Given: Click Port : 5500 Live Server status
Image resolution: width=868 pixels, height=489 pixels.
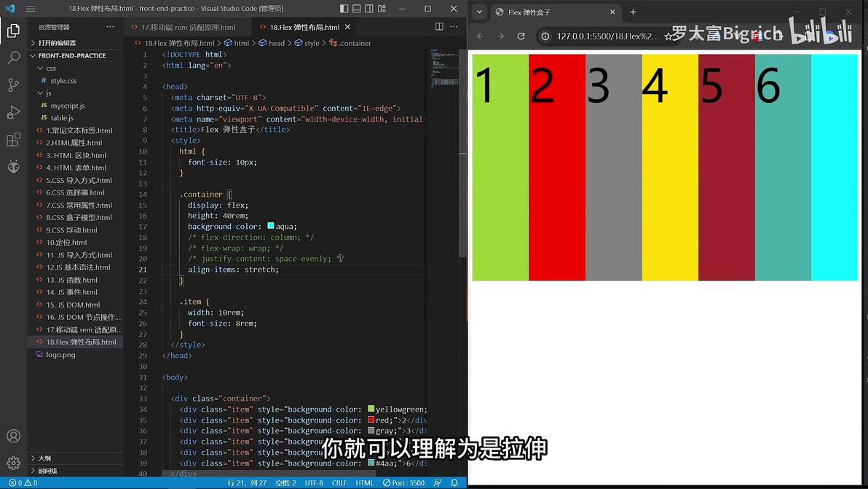Looking at the screenshot, I should click(403, 483).
